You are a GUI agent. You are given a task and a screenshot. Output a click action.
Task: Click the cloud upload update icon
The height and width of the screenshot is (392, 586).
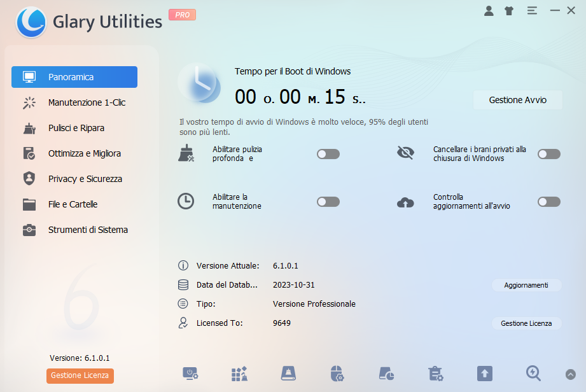(x=405, y=202)
